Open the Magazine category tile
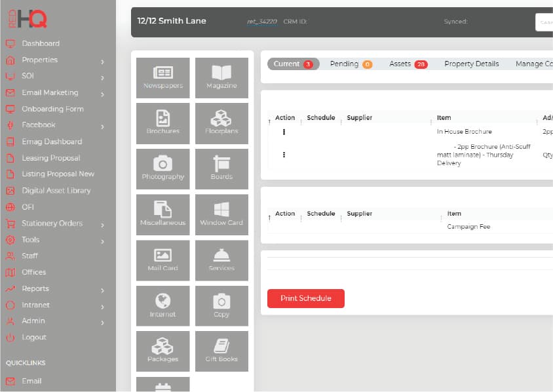The image size is (553, 392). point(221,77)
